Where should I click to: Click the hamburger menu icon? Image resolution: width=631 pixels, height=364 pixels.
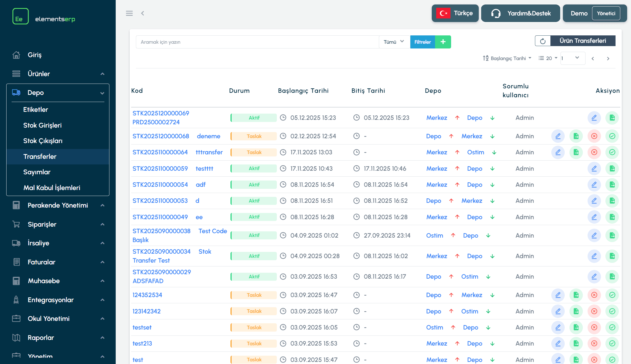129,13
